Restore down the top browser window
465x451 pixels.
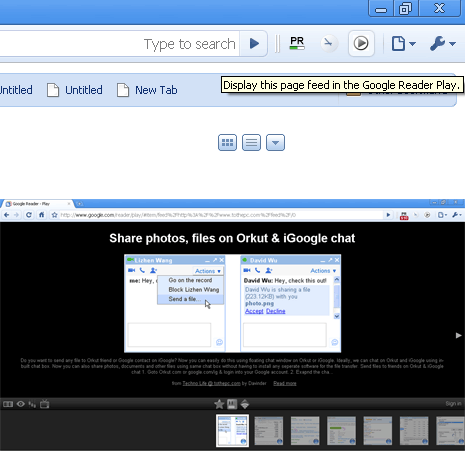click(x=406, y=8)
